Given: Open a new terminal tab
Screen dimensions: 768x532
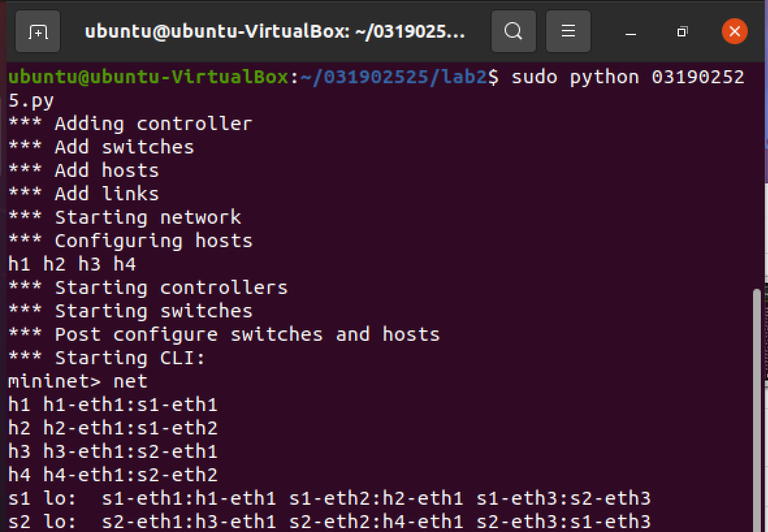Looking at the screenshot, I should [x=38, y=31].
